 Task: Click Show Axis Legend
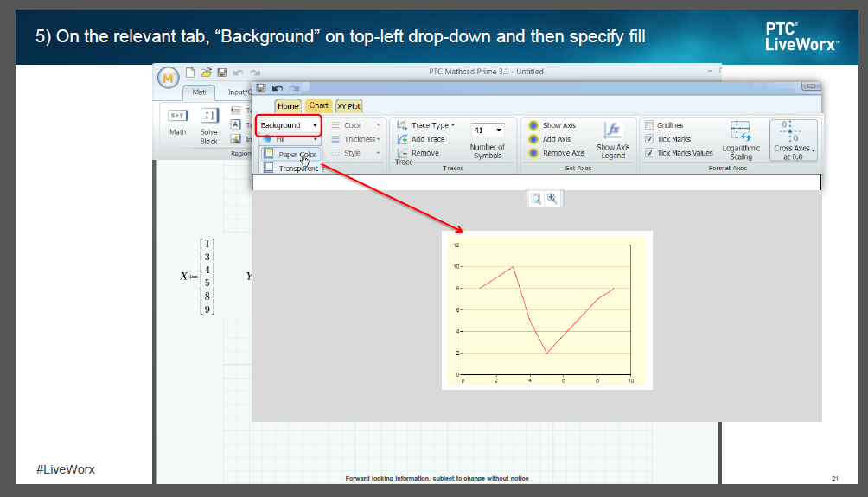coord(613,140)
